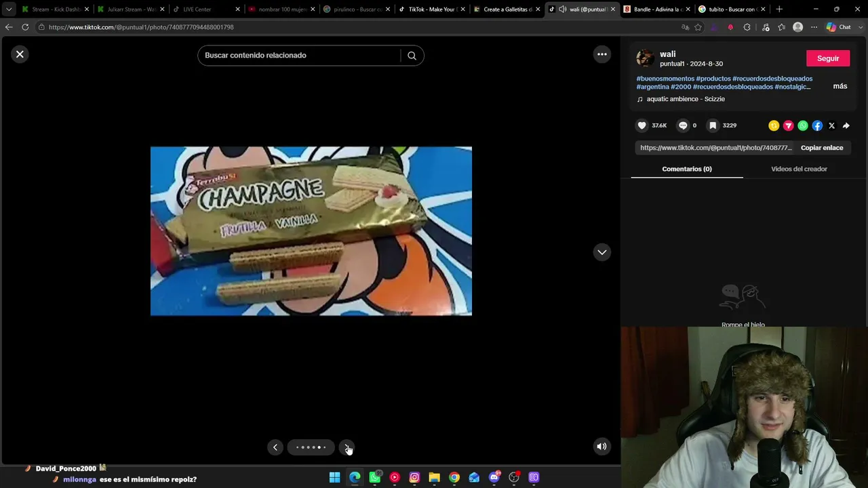868x488 pixels.
Task: Send the post via the red send icon
Action: tap(788, 125)
